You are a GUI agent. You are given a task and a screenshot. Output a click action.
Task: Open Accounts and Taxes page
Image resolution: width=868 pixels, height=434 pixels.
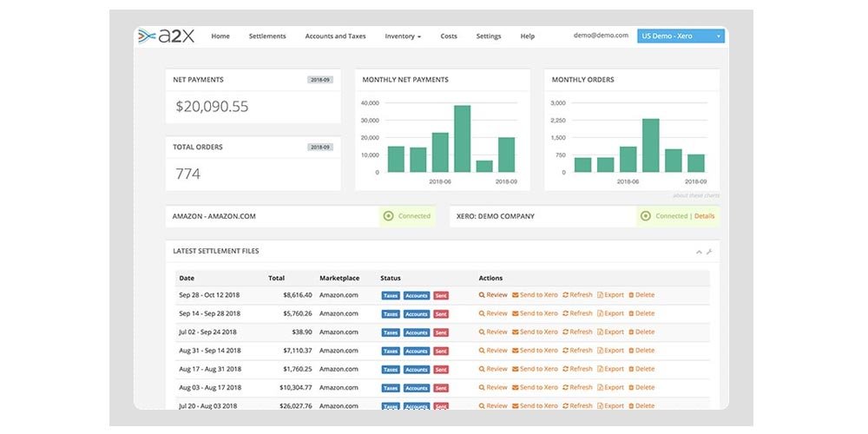point(335,36)
